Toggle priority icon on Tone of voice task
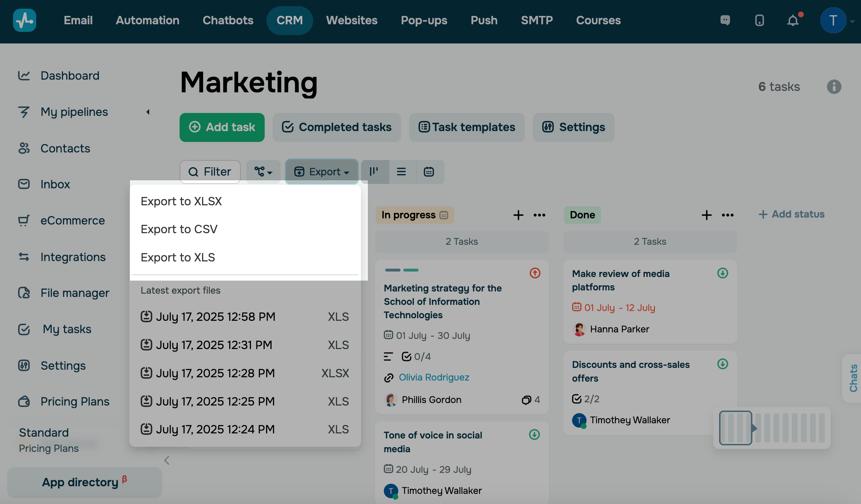Viewport: 861px width, 504px height. tap(534, 434)
